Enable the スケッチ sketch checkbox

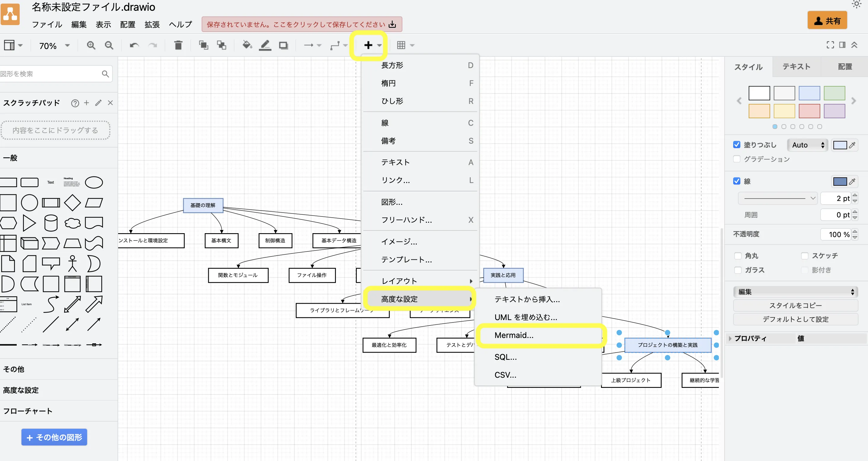point(805,256)
